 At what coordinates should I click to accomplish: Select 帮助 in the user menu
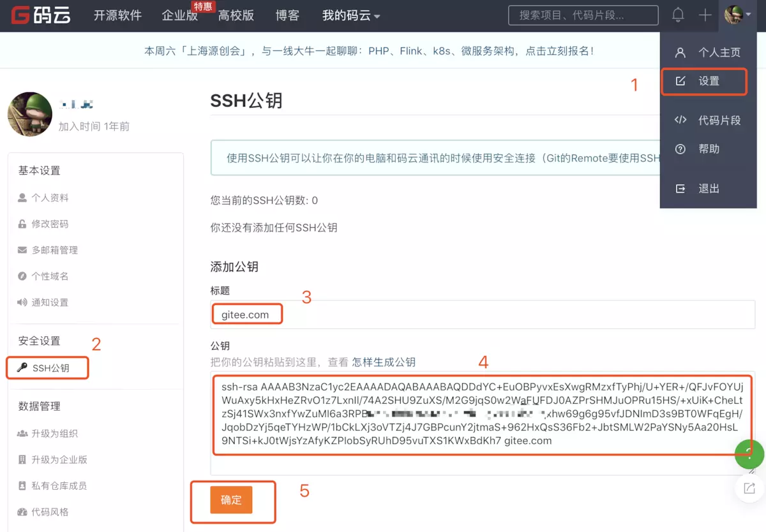pos(709,149)
